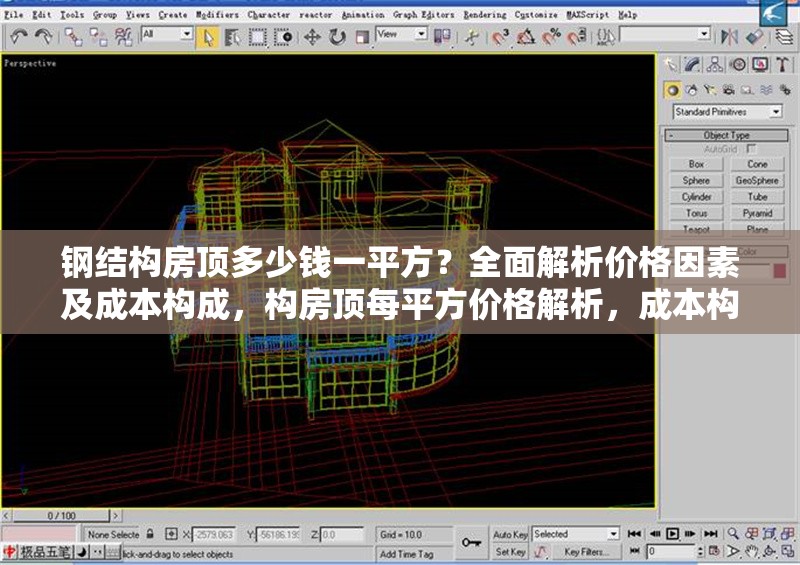The height and width of the screenshot is (565, 800).
Task: Click the object color swatch
Action: (x=779, y=270)
